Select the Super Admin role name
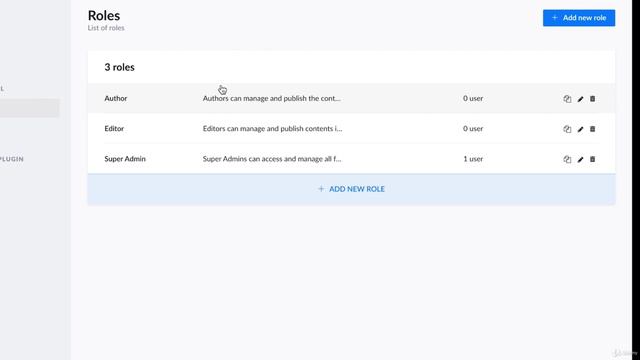This screenshot has height=360, width=640. [125, 159]
